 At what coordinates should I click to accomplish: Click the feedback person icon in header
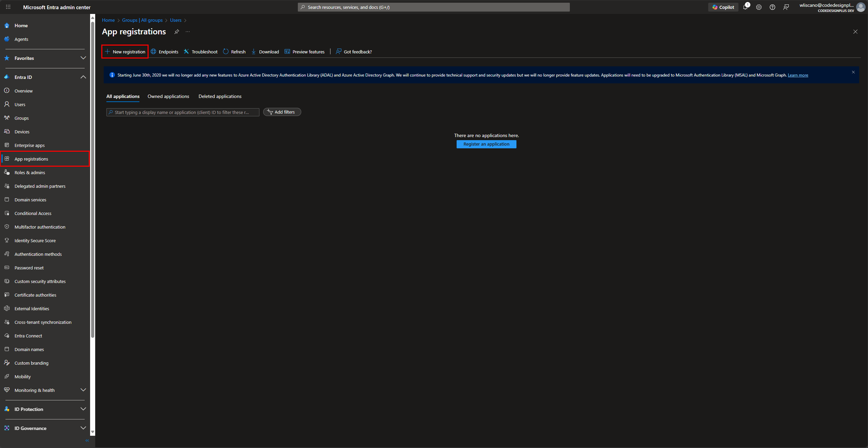(786, 7)
